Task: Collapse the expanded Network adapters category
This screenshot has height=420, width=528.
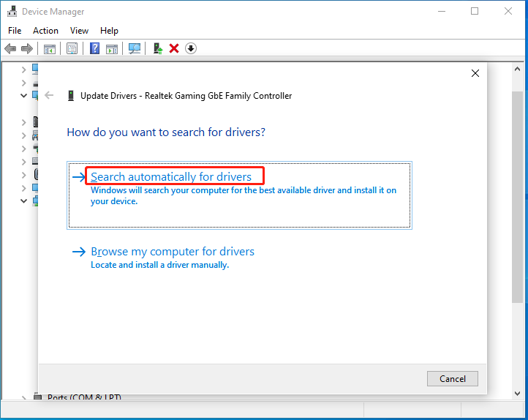Action: (x=23, y=201)
